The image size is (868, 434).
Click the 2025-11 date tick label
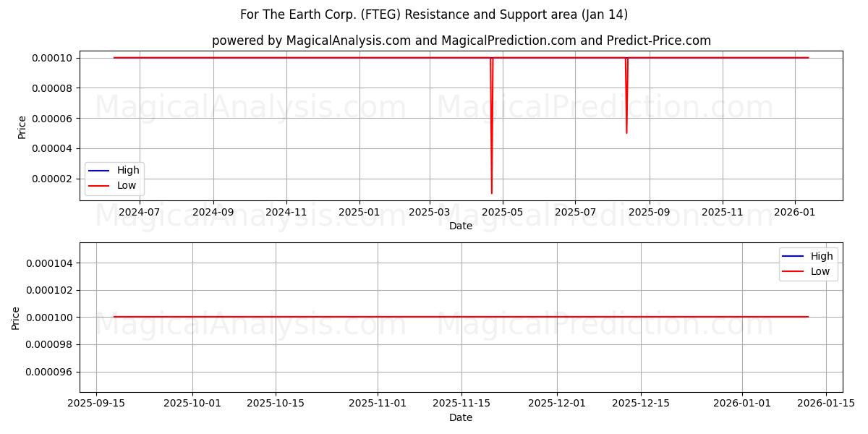pos(723,213)
